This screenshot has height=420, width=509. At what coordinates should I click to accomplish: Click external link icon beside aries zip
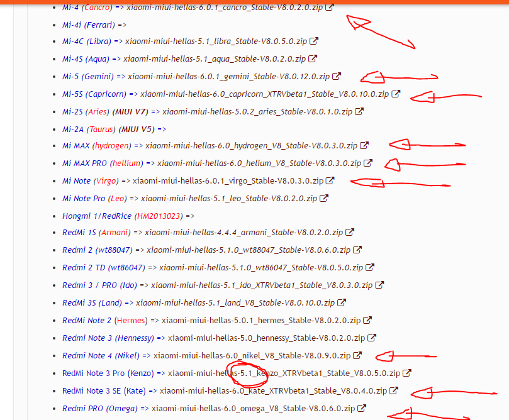(359, 111)
